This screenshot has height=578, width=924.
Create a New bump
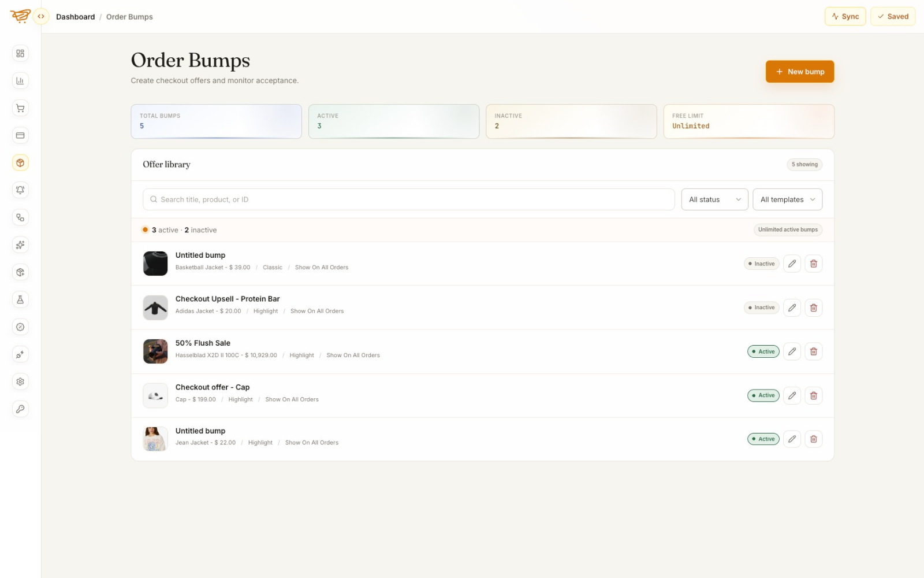coord(800,72)
